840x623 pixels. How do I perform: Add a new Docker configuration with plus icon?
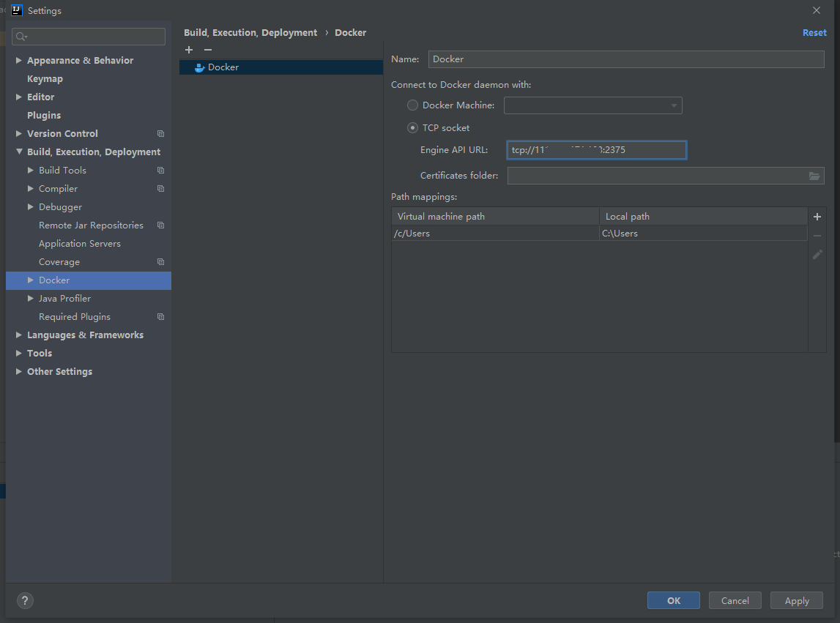tap(189, 50)
